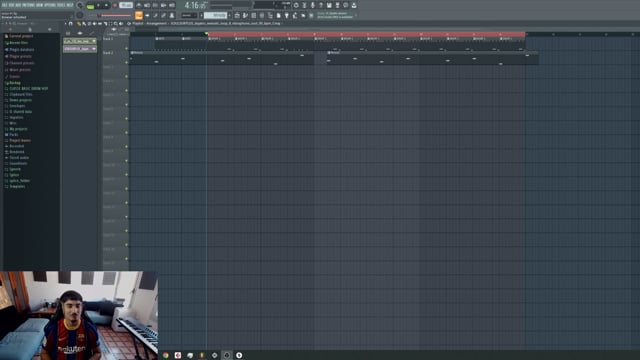Expand the Current project browser folder
Image resolution: width=640 pixels, height=360 pixels.
[20, 36]
